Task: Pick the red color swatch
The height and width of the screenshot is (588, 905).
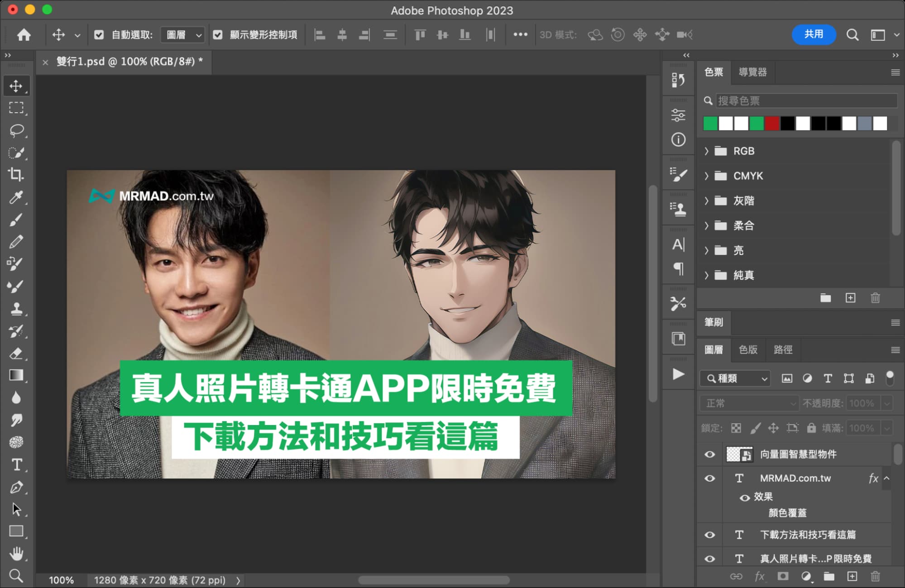Action: pyautogui.click(x=772, y=123)
